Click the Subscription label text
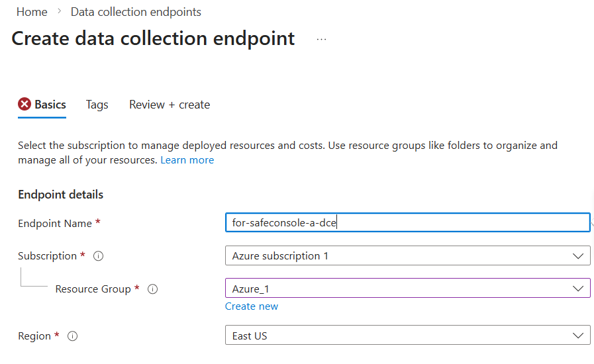This screenshot has width=594, height=364. click(x=48, y=256)
